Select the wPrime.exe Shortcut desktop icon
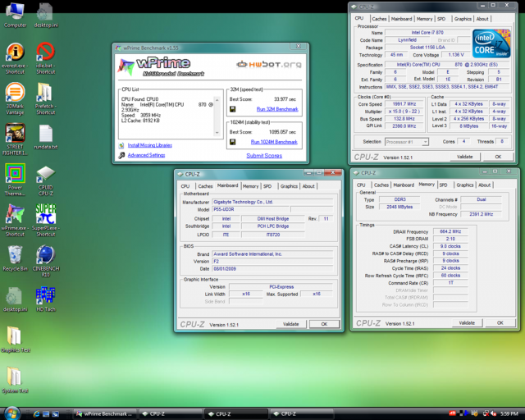Viewport: 525px width, 420px height. click(14, 221)
